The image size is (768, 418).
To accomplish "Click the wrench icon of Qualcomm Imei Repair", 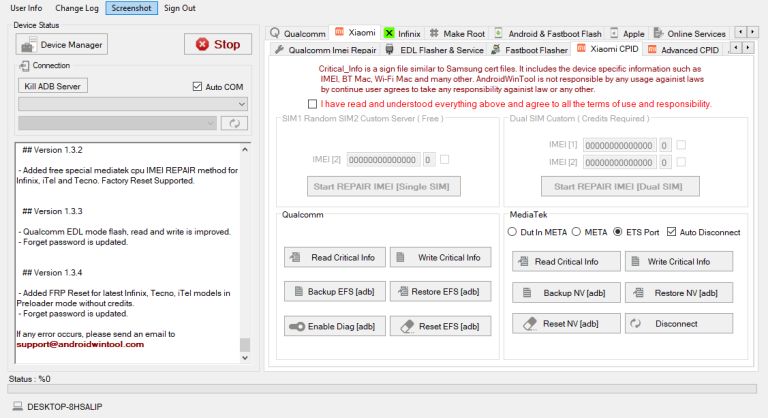I will click(279, 49).
